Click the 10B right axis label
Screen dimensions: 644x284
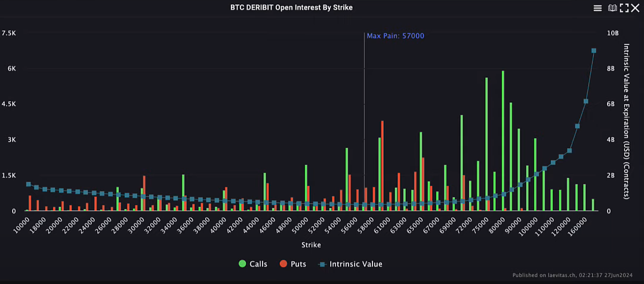(x=612, y=33)
